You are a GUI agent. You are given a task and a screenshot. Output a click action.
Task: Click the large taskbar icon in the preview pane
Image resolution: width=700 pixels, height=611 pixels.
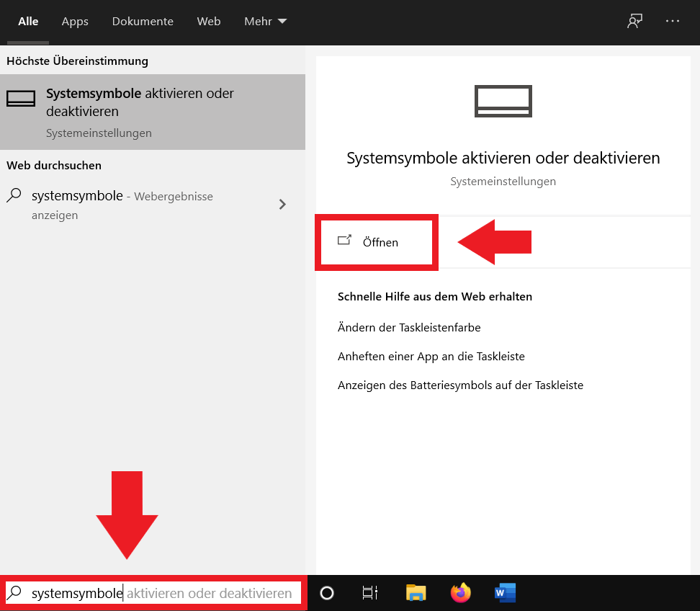click(x=503, y=101)
